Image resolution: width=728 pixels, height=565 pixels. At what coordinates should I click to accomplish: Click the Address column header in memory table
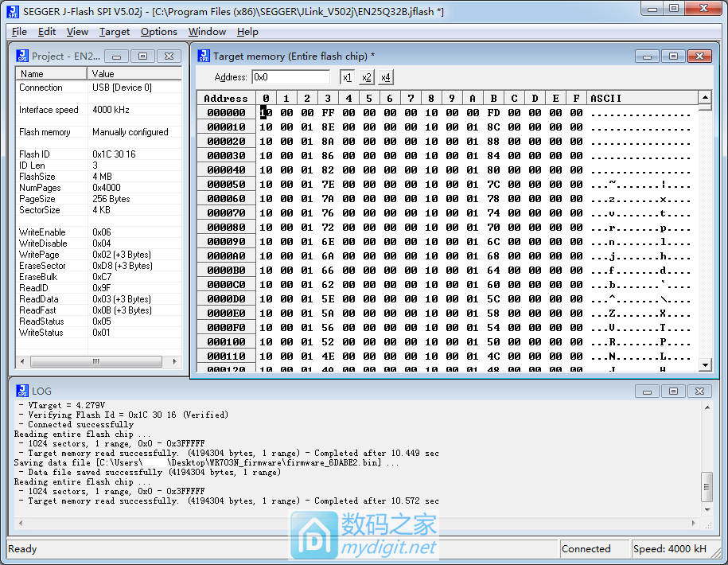click(x=226, y=98)
